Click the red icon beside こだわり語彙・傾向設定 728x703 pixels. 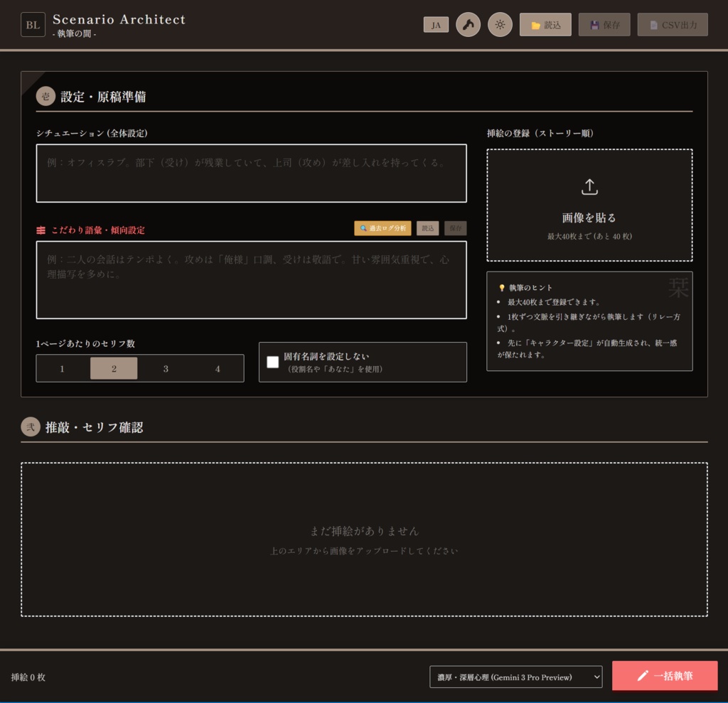[41, 228]
